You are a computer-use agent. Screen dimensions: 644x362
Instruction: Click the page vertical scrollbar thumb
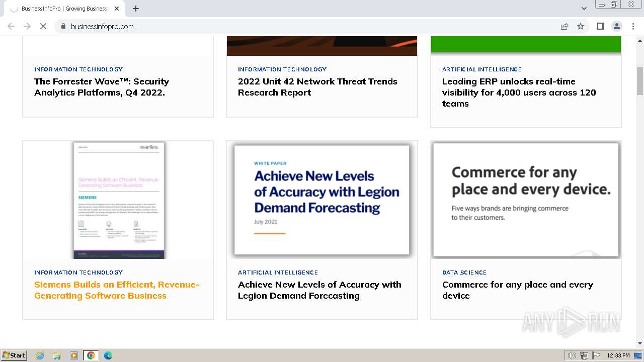coord(640,80)
